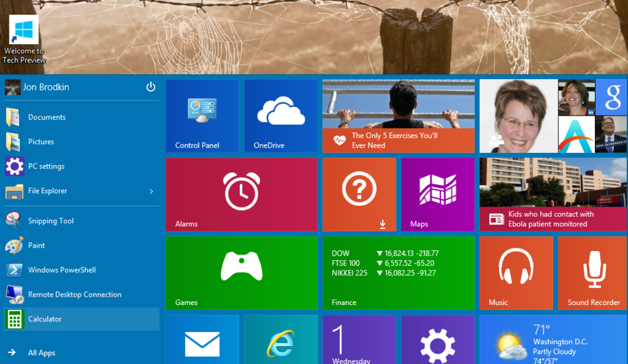
Task: Open the Mail tile
Action: point(202,343)
